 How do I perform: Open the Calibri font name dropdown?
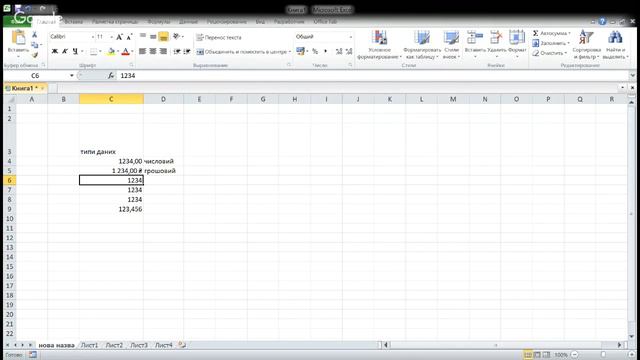93,37
